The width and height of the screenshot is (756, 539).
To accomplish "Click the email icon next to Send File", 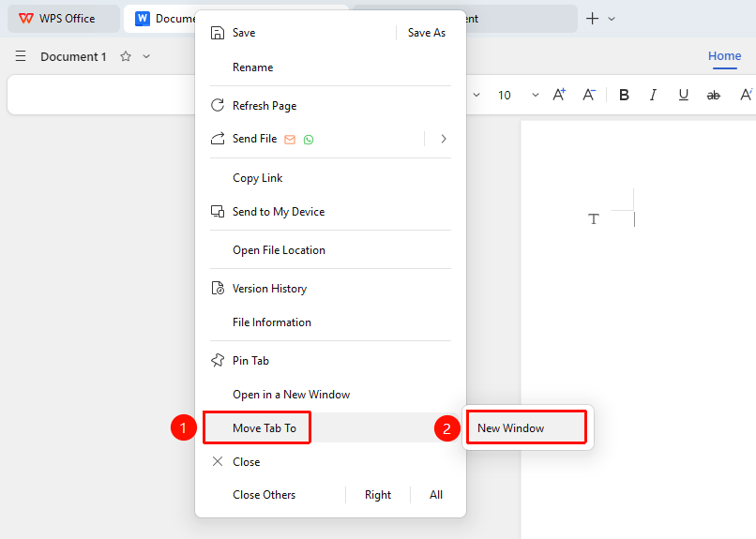I will tap(290, 140).
